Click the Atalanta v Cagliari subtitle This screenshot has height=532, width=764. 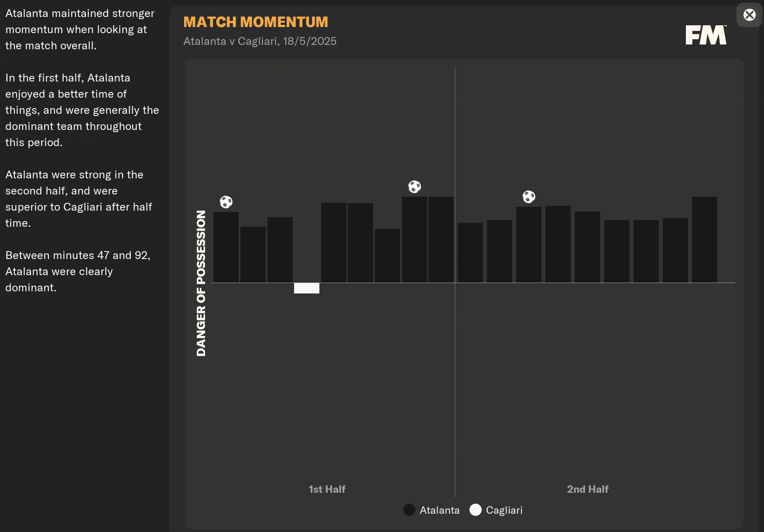(260, 41)
